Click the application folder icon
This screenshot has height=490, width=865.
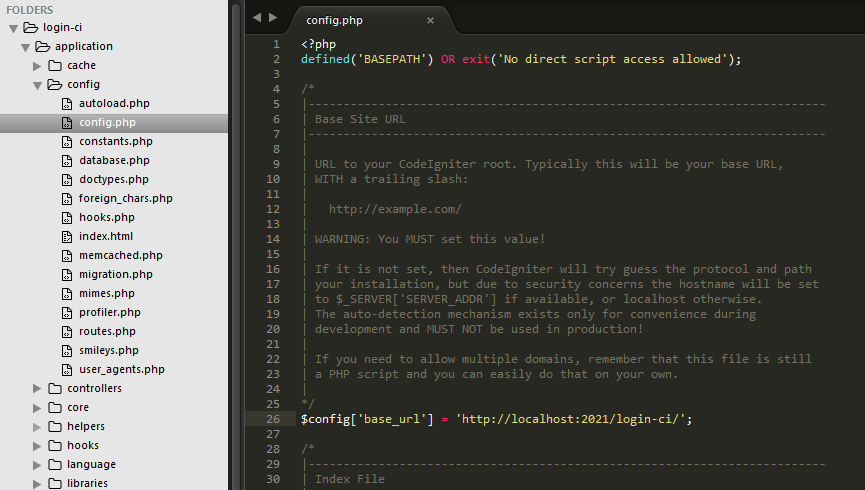[42, 46]
